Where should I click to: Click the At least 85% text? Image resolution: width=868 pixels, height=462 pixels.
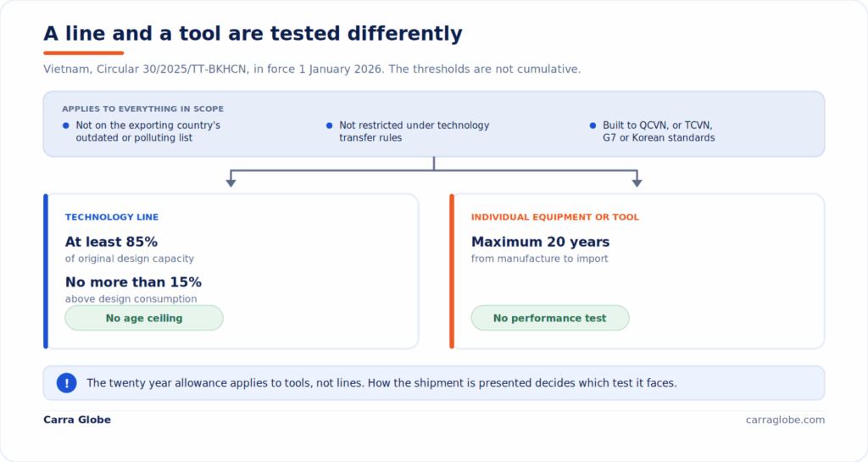click(111, 242)
